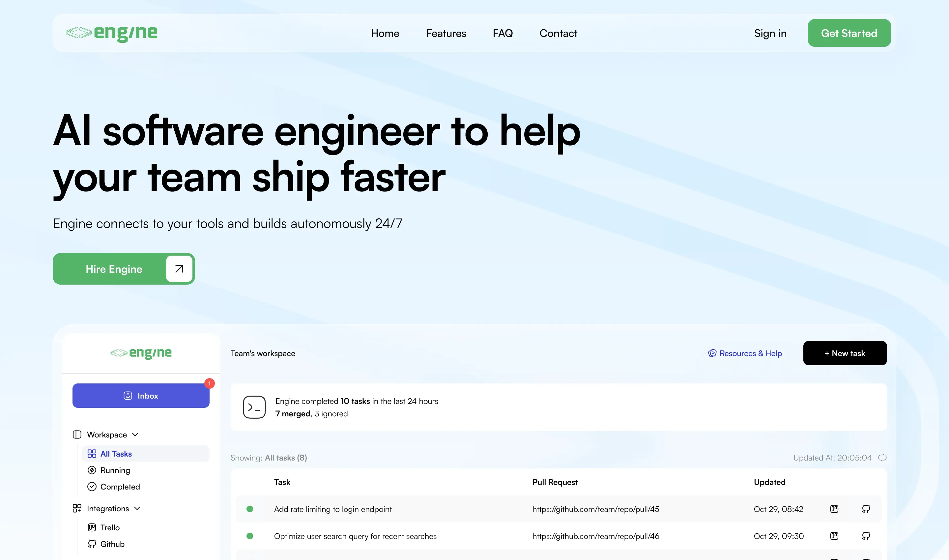Click GitHub icon in Optimize search row
Screen dimensions: 949x560
point(866,536)
